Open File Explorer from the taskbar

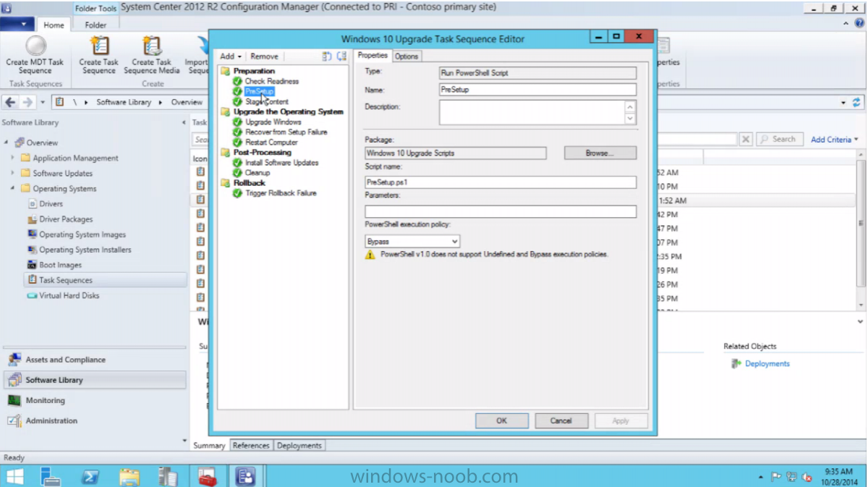tap(129, 476)
